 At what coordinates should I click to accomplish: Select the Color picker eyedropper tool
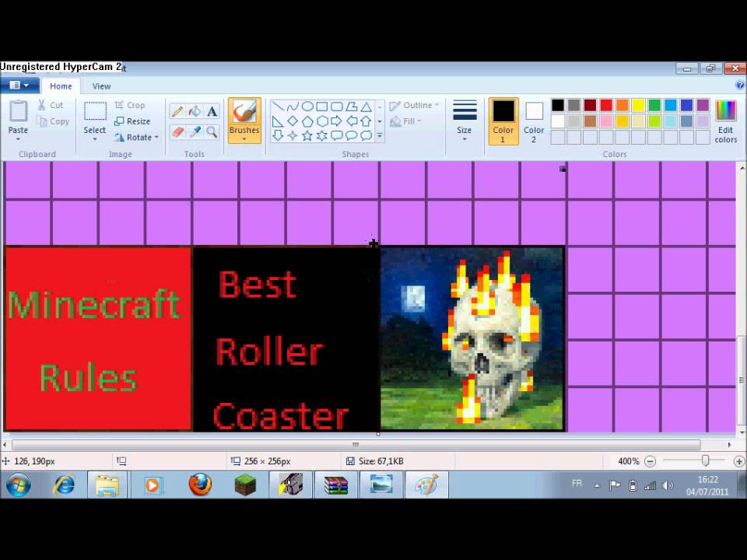click(195, 131)
